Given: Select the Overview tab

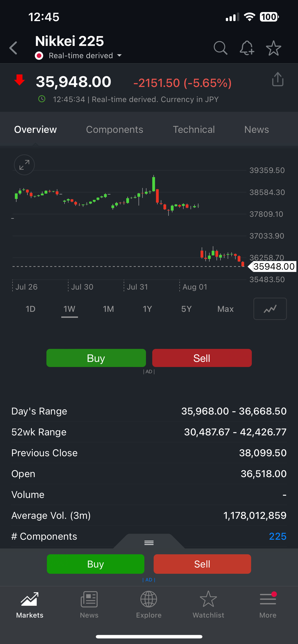Looking at the screenshot, I should (36, 130).
